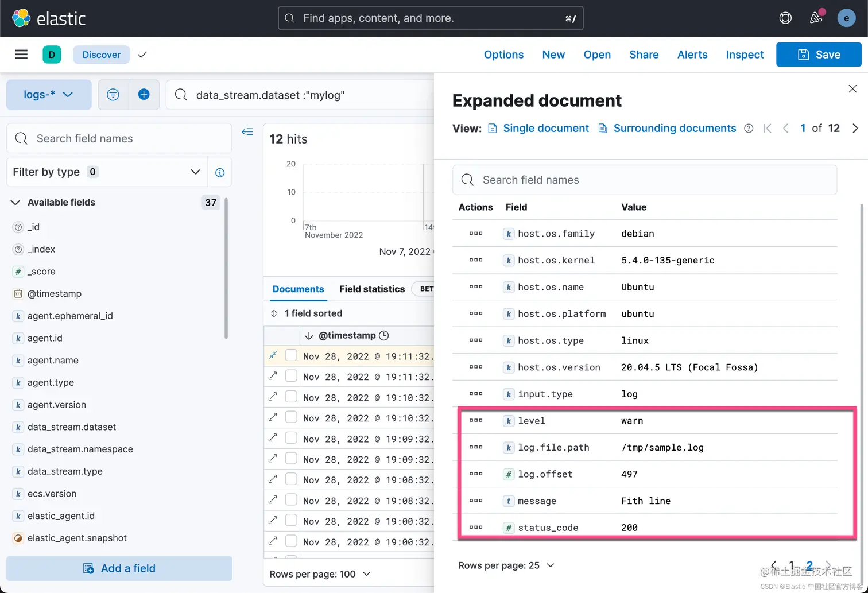Open the user avatar menu
The height and width of the screenshot is (593, 868).
click(x=846, y=18)
